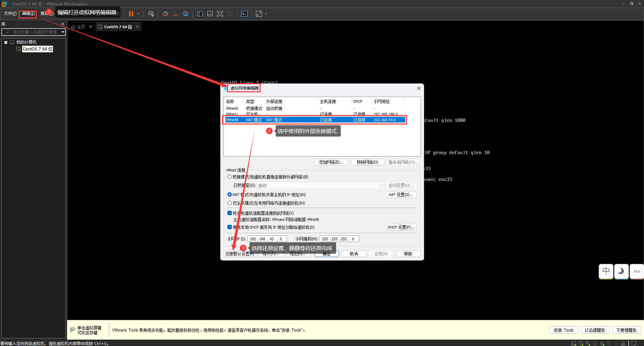This screenshot has height=346, width=644.
Task: Select 桥接模式 radio option
Action: click(x=229, y=177)
